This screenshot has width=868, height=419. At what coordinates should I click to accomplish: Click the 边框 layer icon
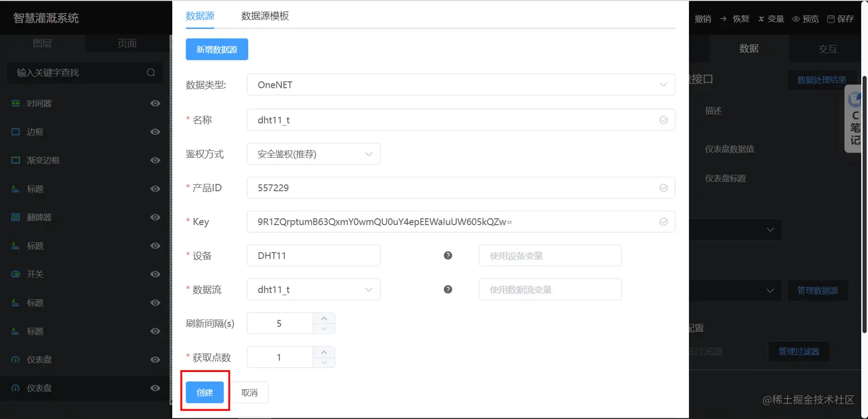click(x=15, y=131)
